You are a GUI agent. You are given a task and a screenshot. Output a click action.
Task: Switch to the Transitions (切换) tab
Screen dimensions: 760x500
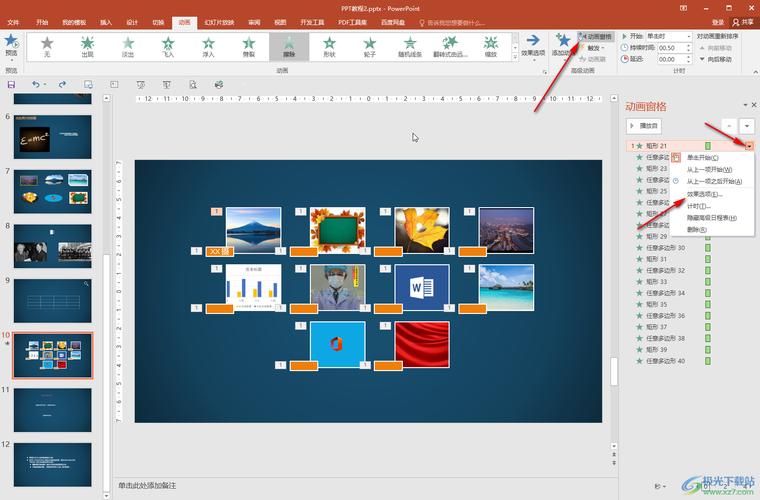tap(158, 22)
